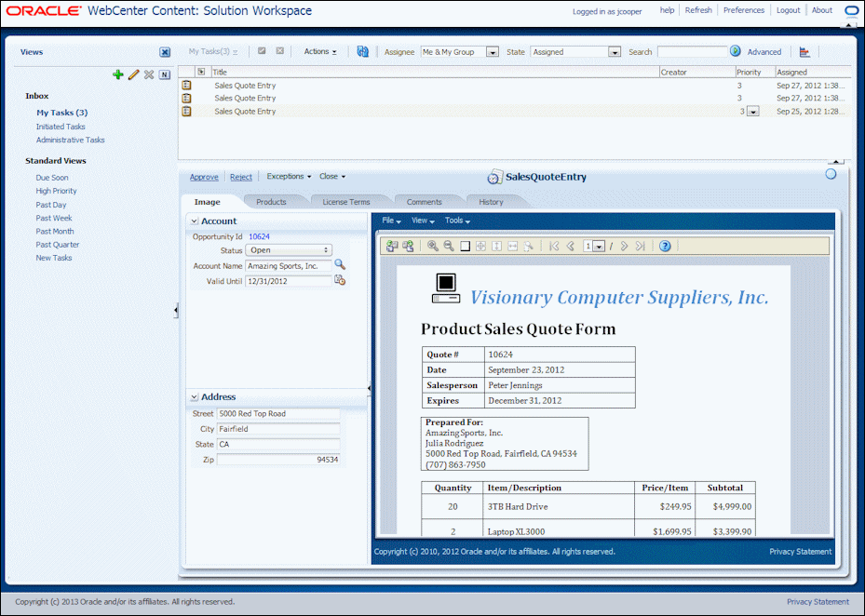The width and height of the screenshot is (865, 616).
Task: Click the Street address field
Action: tap(277, 413)
